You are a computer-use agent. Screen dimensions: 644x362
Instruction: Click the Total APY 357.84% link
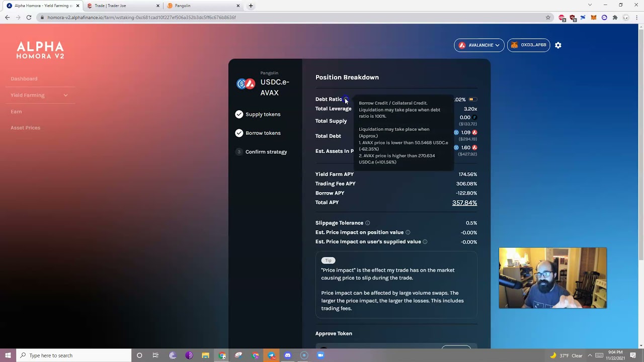(464, 203)
